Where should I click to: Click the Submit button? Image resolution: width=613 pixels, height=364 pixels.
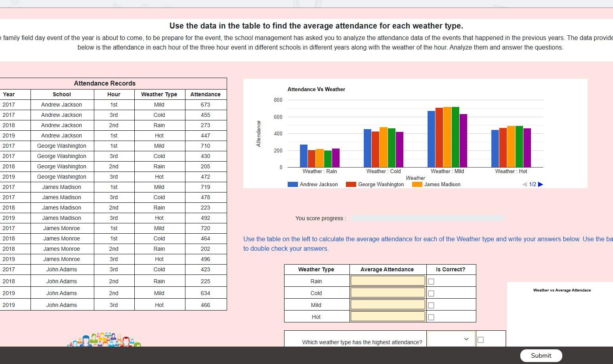coord(541,355)
